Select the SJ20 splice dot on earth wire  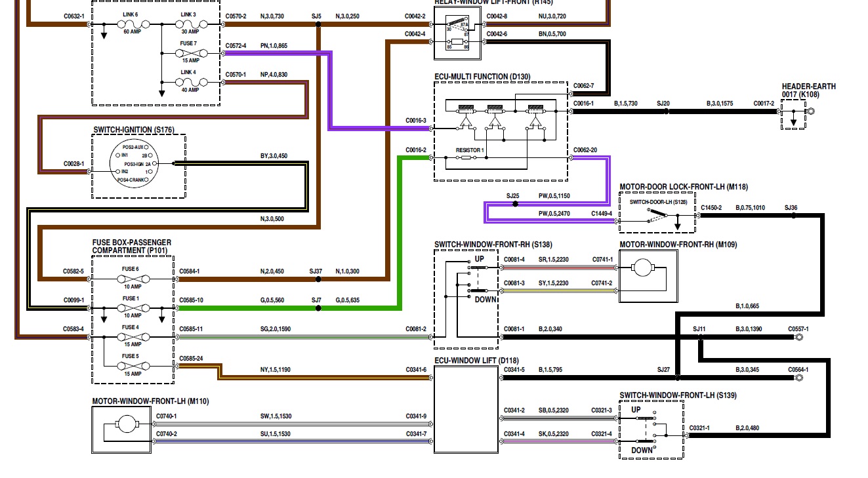(x=665, y=111)
